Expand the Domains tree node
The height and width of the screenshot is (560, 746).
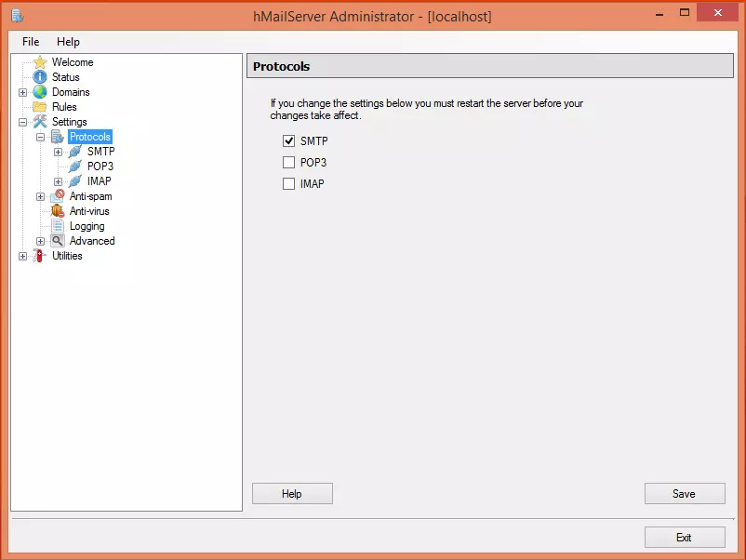[x=23, y=92]
